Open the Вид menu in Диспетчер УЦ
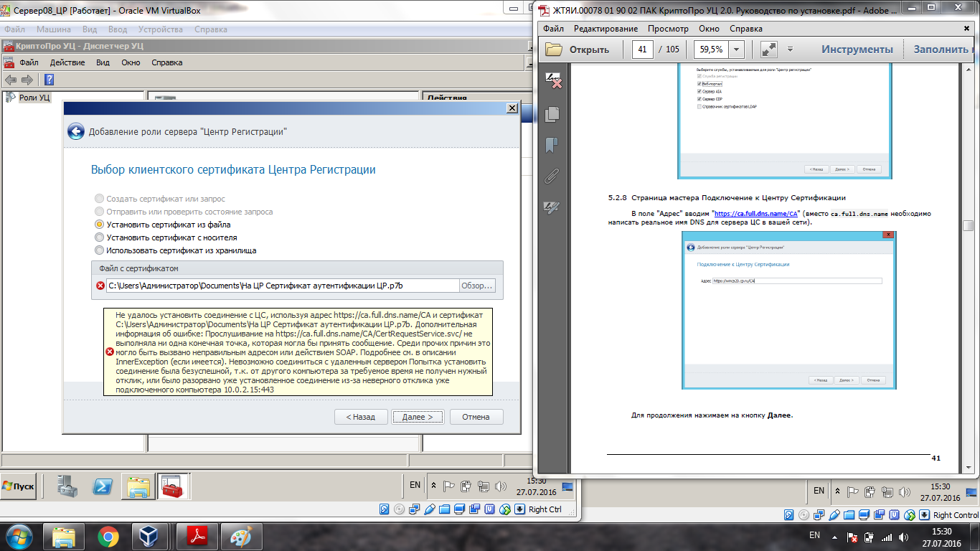 (103, 62)
